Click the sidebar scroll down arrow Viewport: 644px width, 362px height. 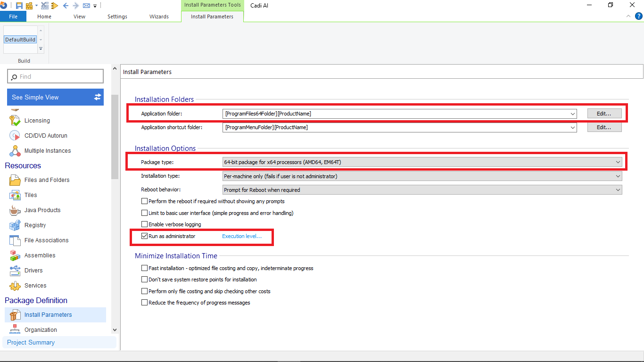(x=115, y=330)
